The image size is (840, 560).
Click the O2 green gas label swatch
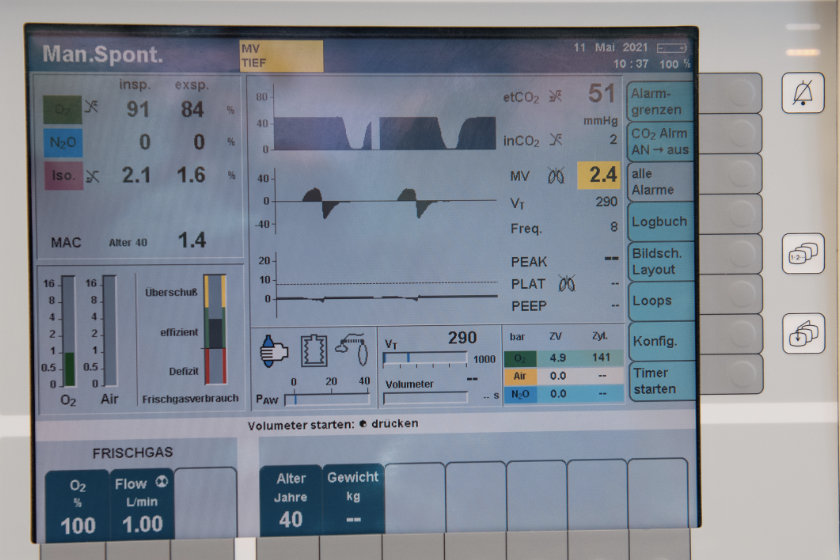pos(63,110)
